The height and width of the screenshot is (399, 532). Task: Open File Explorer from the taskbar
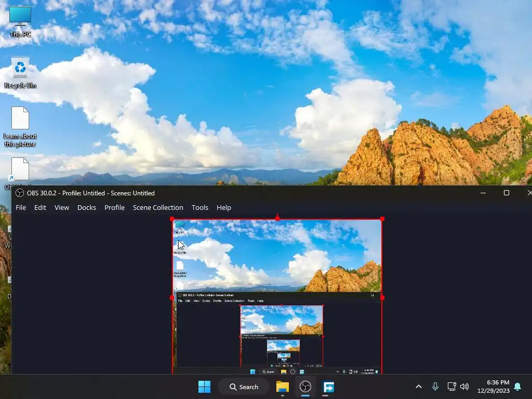(x=282, y=387)
